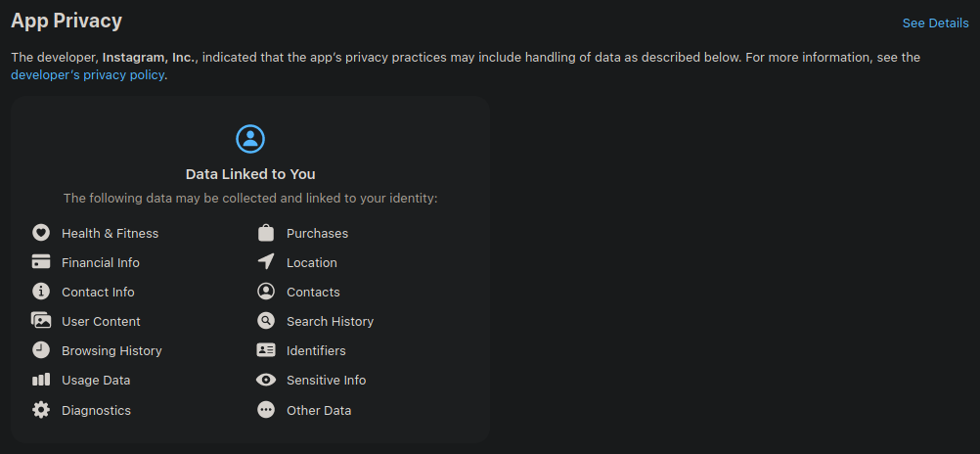Click the Data Linked to You title
This screenshot has width=980, height=454.
point(250,174)
